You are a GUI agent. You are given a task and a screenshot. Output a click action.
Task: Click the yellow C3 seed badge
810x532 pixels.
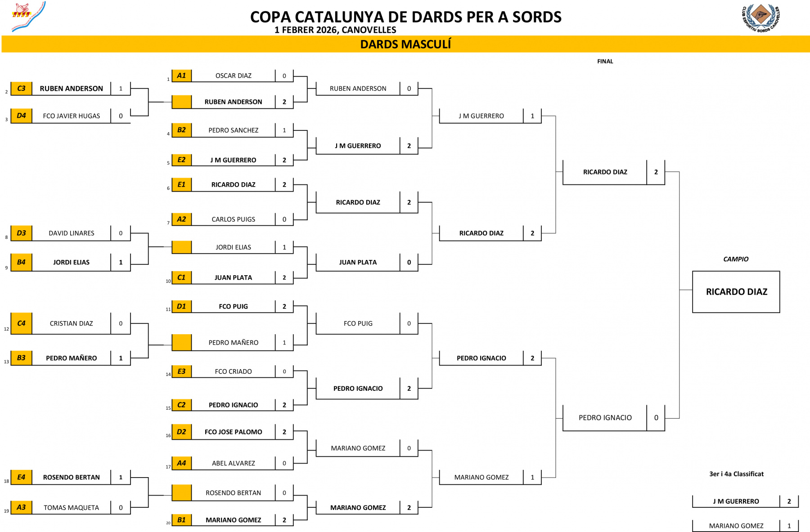21,89
